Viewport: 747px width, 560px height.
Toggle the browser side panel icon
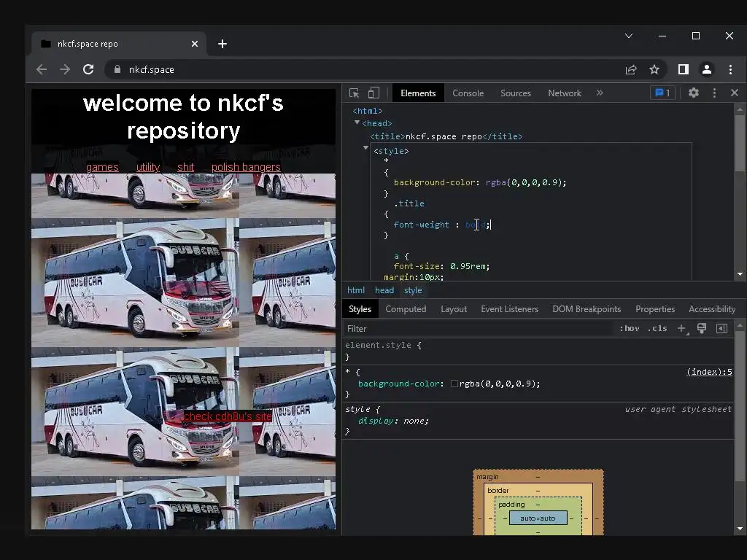683,69
